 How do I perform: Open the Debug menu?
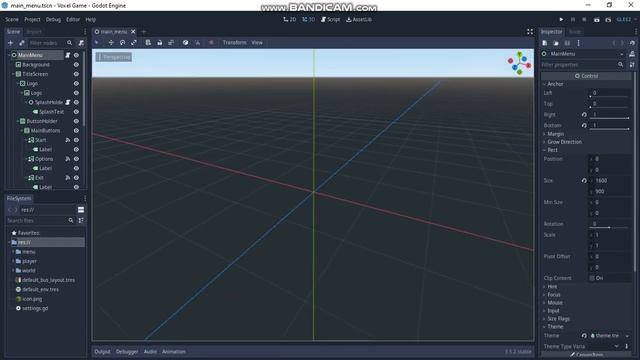click(x=53, y=19)
